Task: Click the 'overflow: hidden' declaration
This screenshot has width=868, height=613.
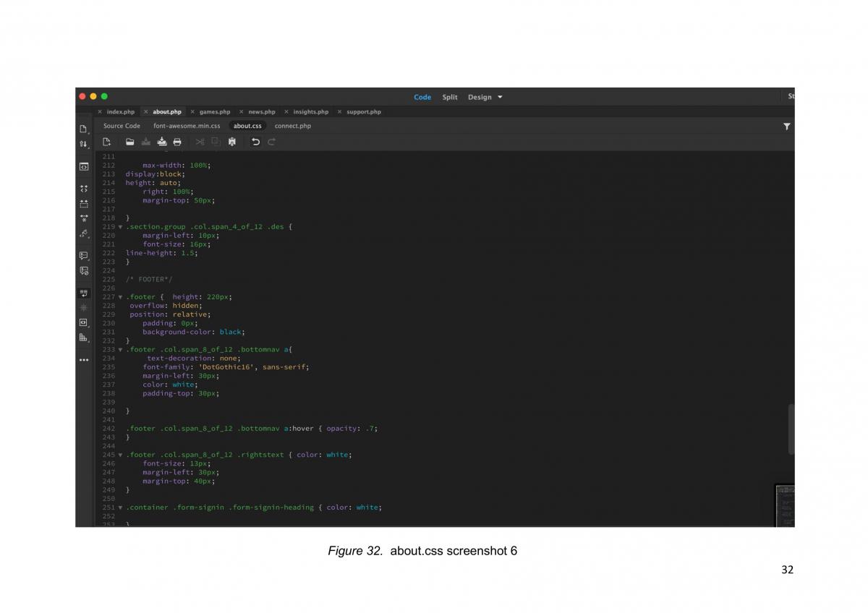Action: click(x=165, y=306)
